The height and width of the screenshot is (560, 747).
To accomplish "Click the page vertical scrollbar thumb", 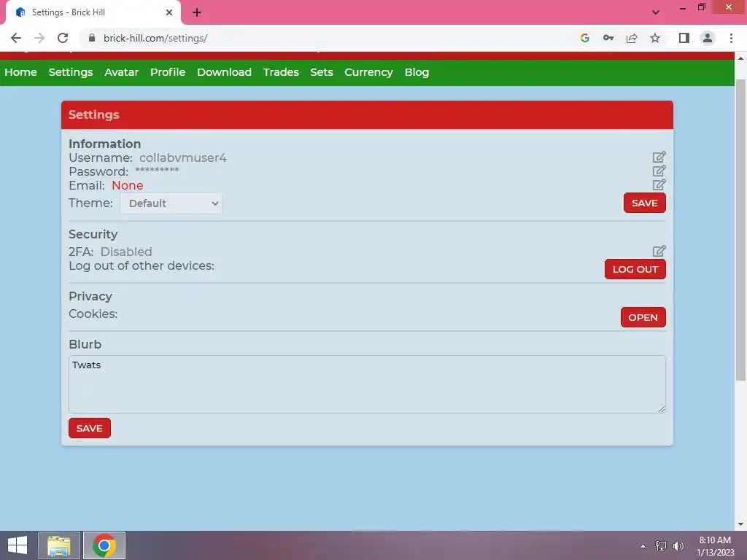I will pos(740,230).
